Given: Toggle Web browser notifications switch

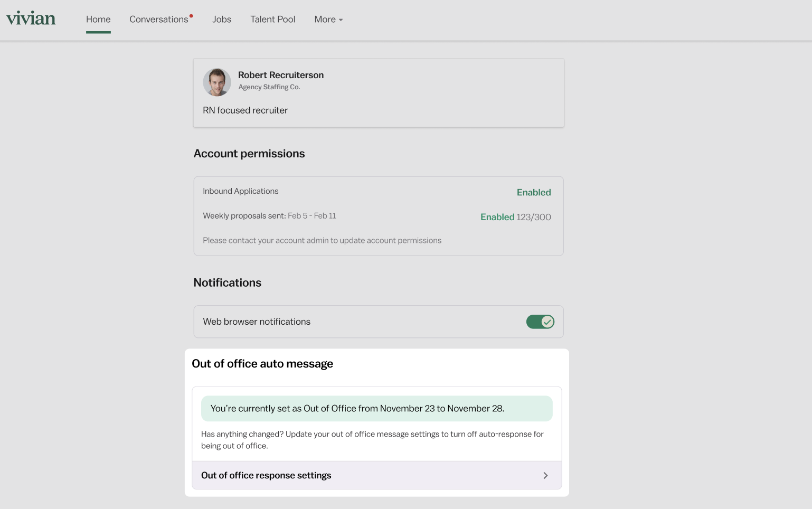Looking at the screenshot, I should coord(540,322).
